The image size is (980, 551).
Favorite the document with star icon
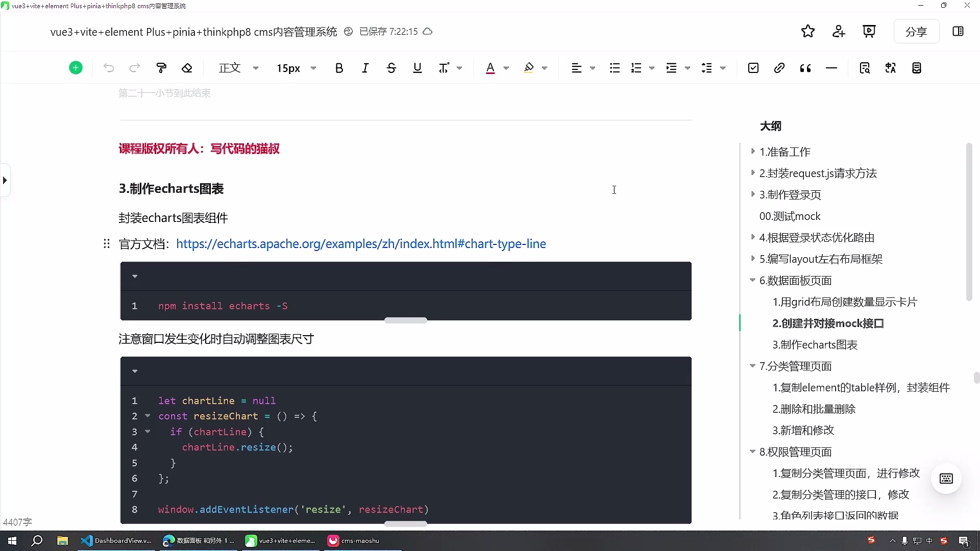[808, 31]
